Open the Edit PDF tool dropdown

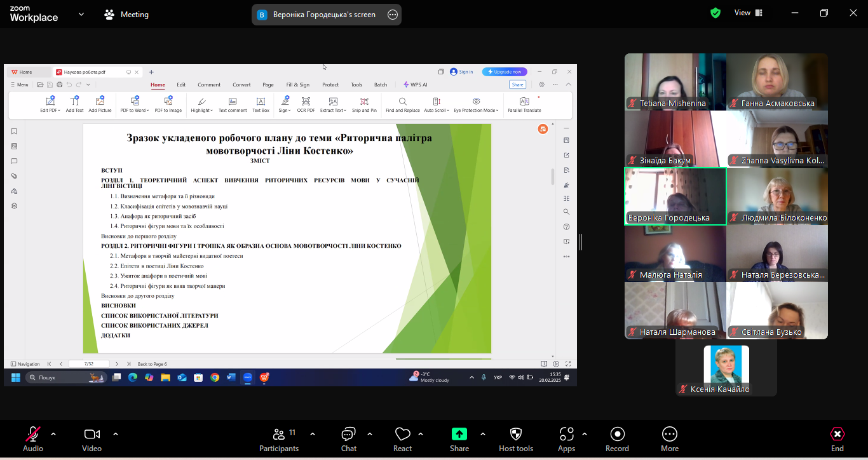[x=50, y=105]
